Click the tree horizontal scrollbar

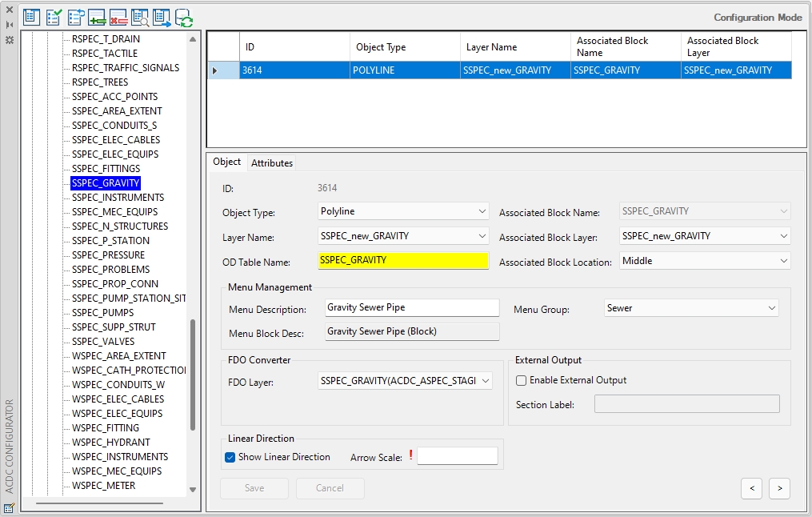(x=99, y=503)
